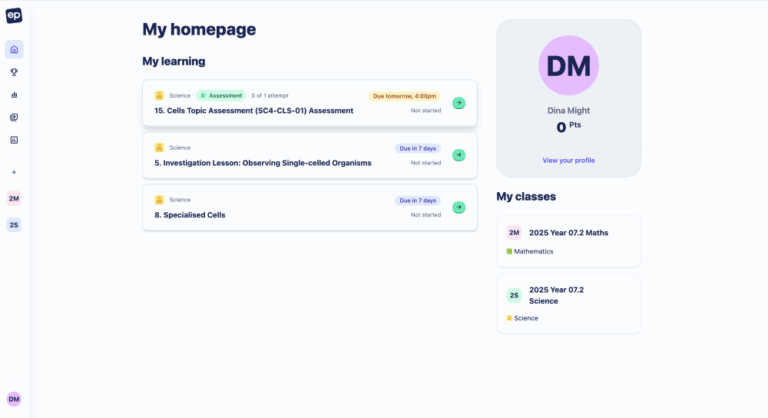768x418 pixels.
Task: Click the Education Perfect logo in sidebar
Action: (14, 16)
